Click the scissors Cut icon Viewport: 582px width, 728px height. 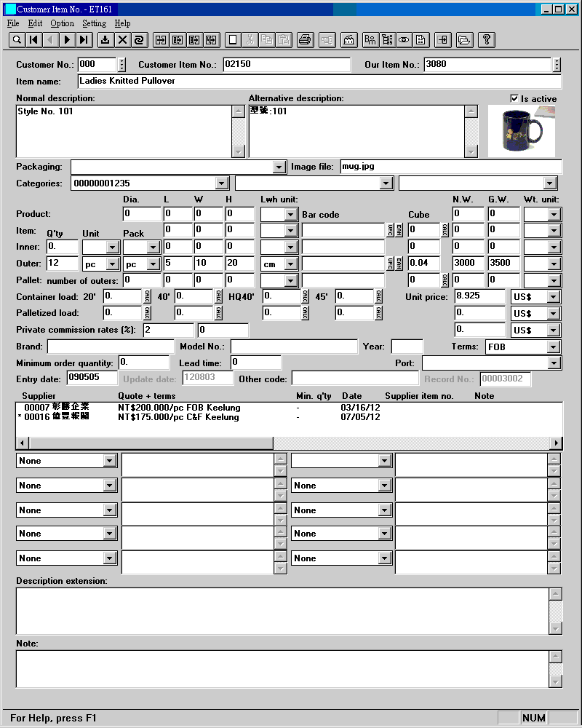coord(250,40)
